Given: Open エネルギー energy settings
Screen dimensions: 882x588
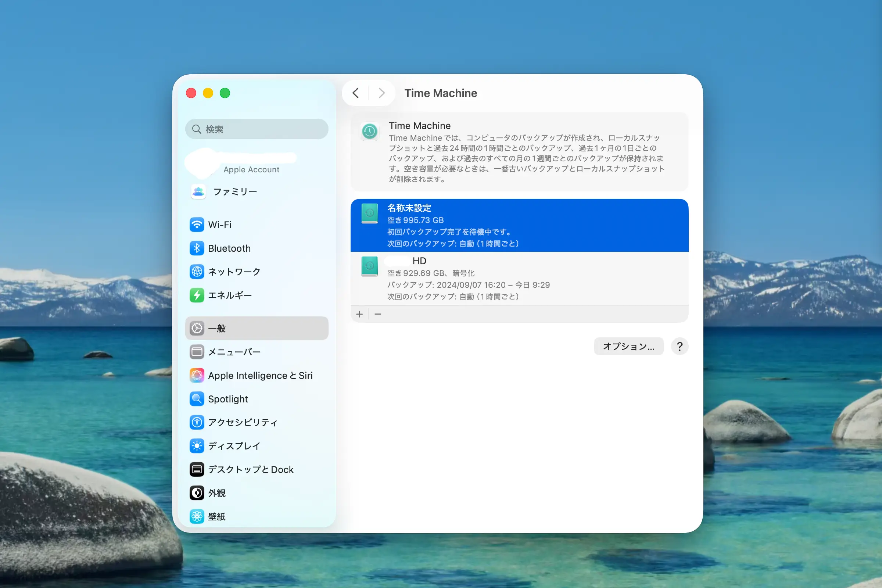Looking at the screenshot, I should point(229,295).
